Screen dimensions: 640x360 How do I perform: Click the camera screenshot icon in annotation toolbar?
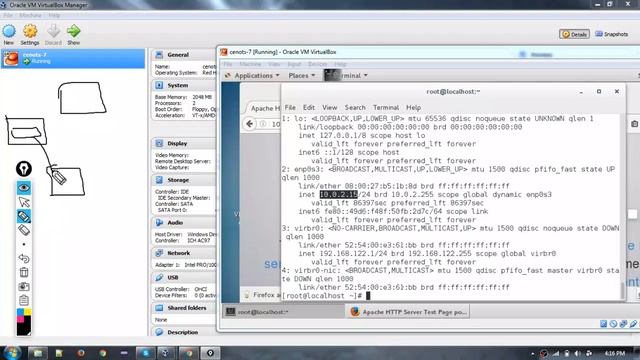pos(24,287)
